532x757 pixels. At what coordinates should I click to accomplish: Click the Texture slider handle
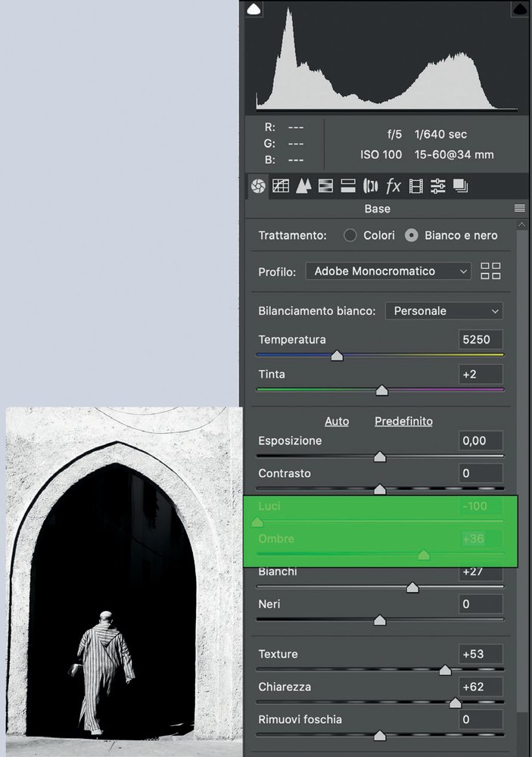coord(445,670)
